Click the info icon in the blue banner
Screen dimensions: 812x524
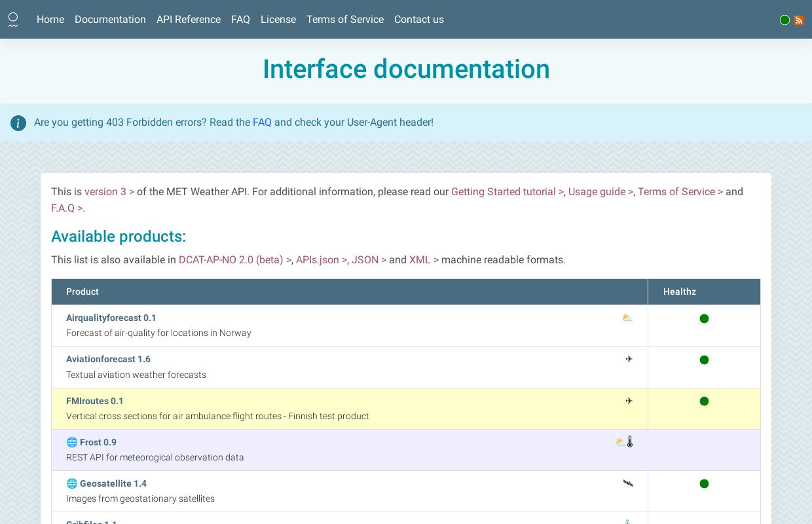18,123
